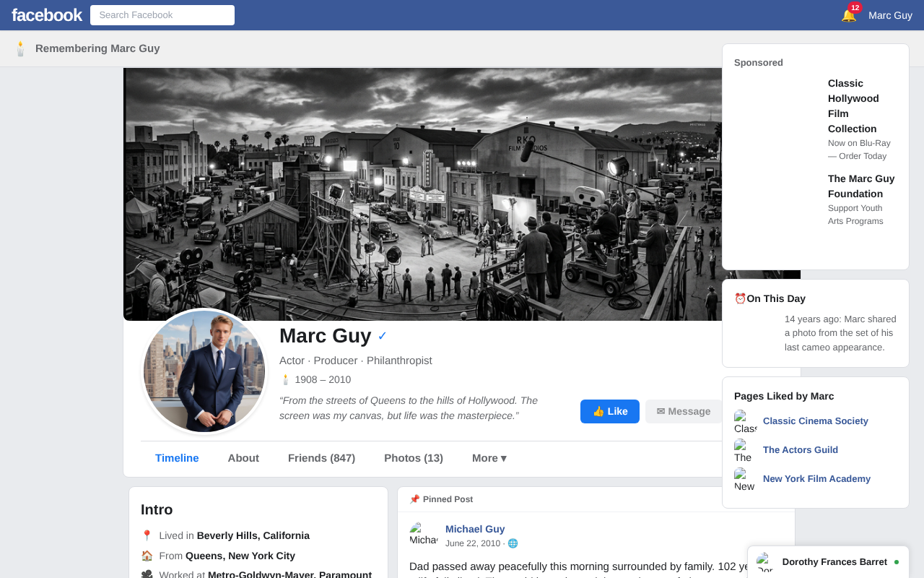924x578 pixels.
Task: Open The Actors Guild page link
Action: (801, 450)
